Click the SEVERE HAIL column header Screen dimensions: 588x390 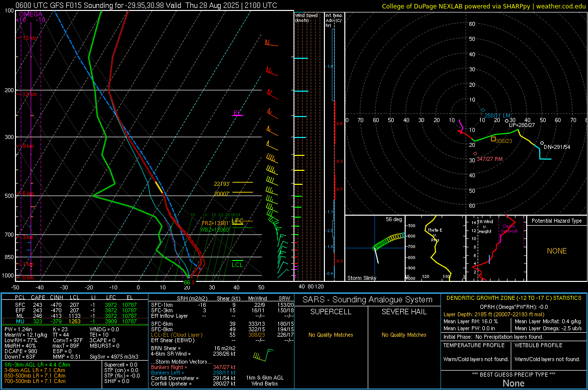pyautogui.click(x=404, y=312)
